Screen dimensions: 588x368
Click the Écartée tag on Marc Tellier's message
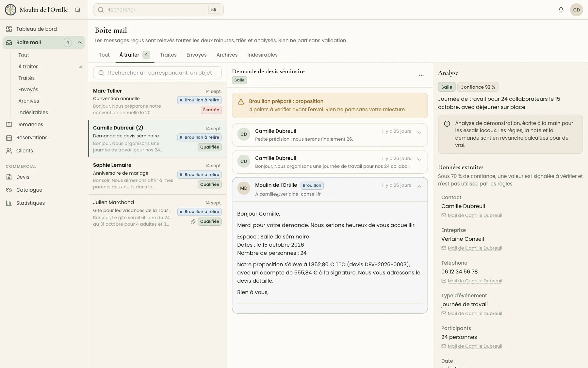[211, 110]
